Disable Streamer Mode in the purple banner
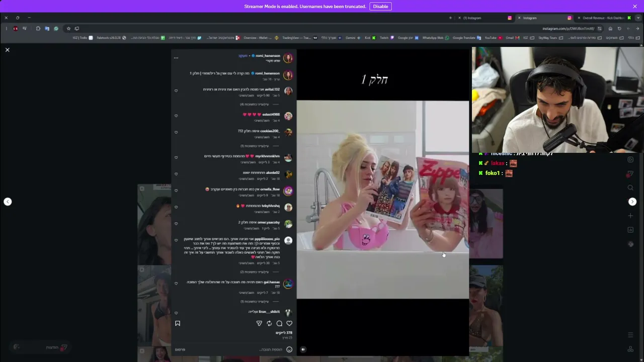 click(x=380, y=7)
